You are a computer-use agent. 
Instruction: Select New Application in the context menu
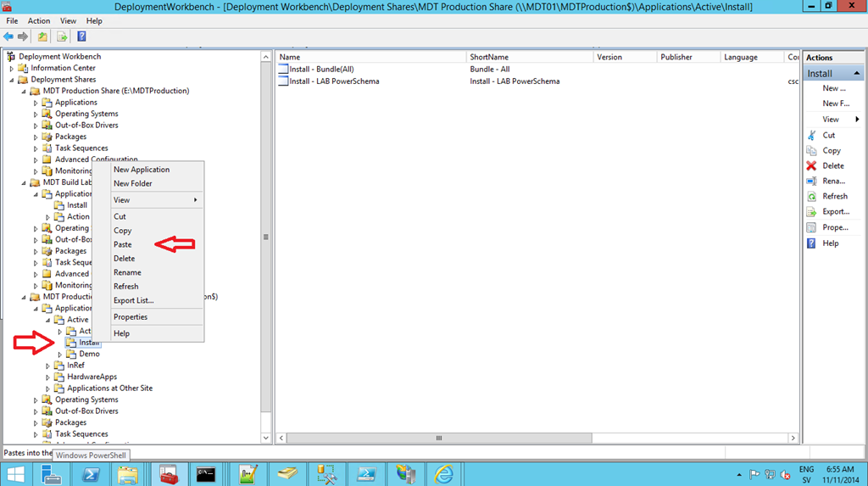[142, 170]
